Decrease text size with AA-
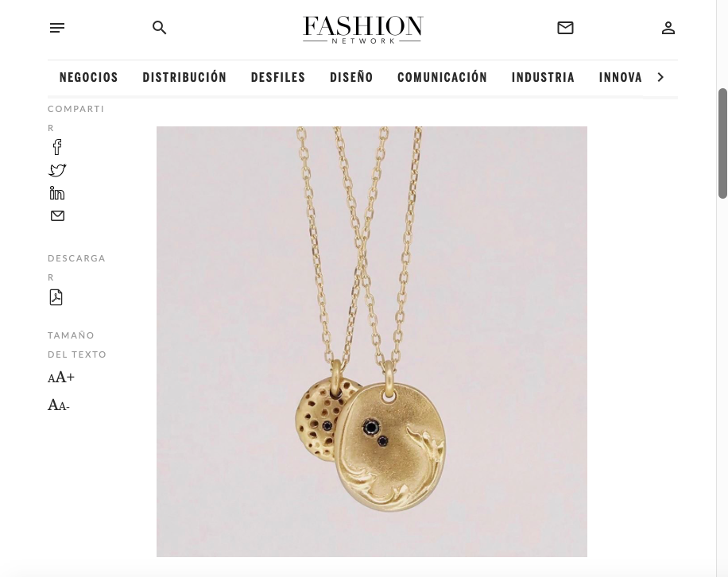 click(x=59, y=405)
